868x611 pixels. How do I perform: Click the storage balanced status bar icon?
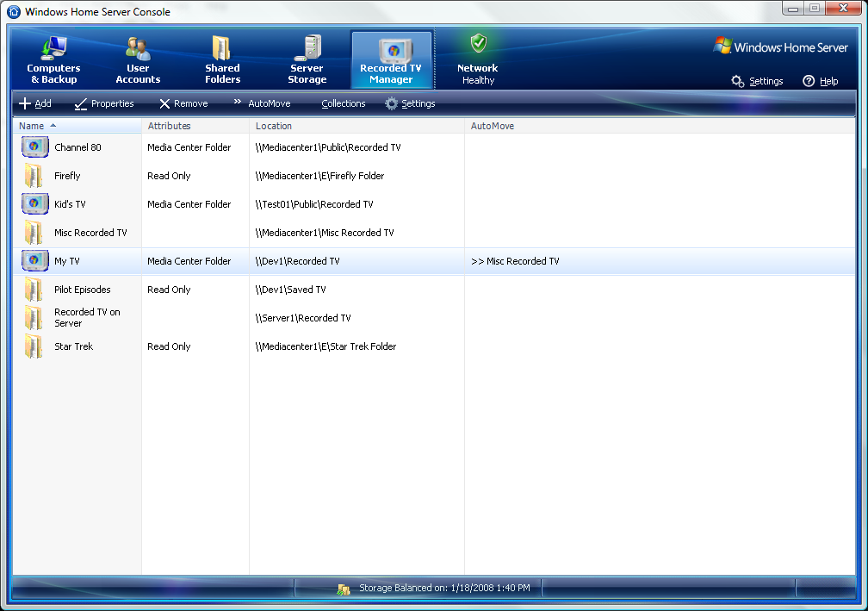point(344,589)
